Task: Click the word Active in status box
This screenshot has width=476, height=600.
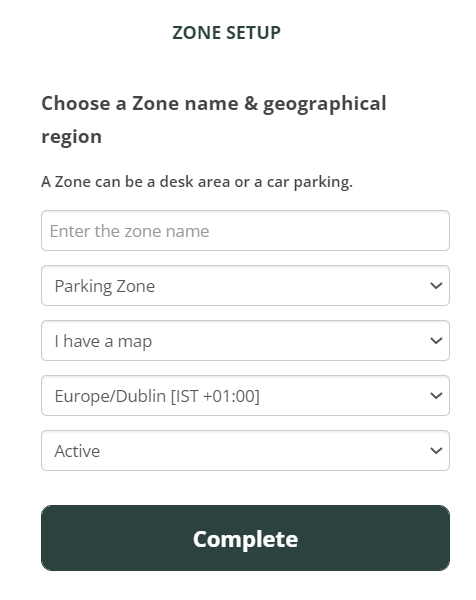Action: coord(77,451)
